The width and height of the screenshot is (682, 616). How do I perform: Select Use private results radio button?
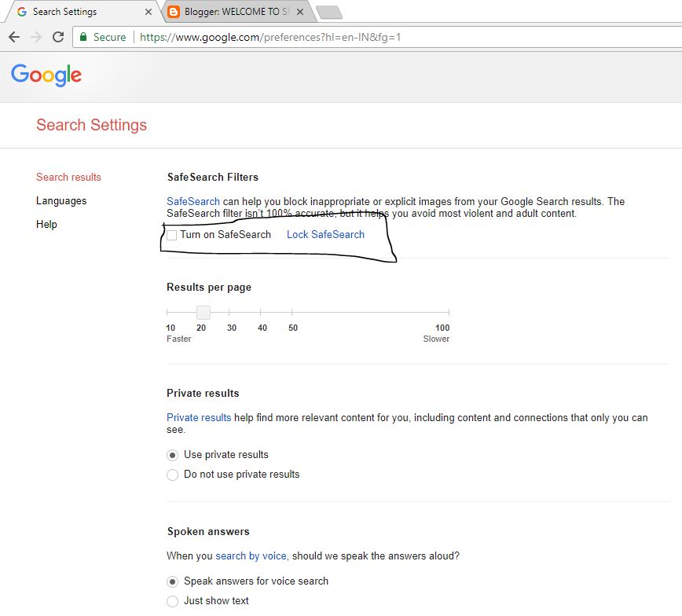click(172, 455)
